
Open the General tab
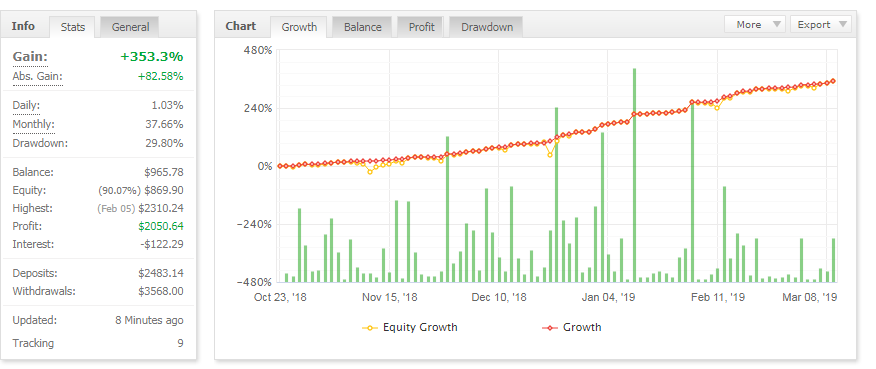[x=130, y=27]
